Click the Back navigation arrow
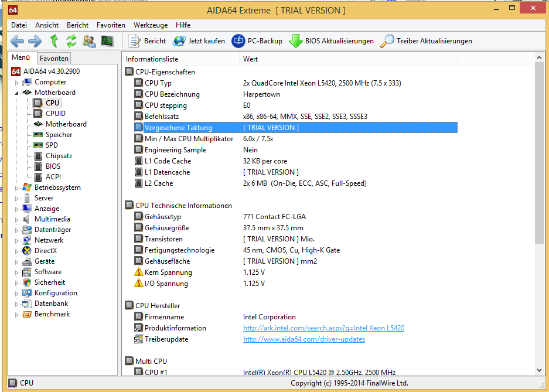 [17, 41]
